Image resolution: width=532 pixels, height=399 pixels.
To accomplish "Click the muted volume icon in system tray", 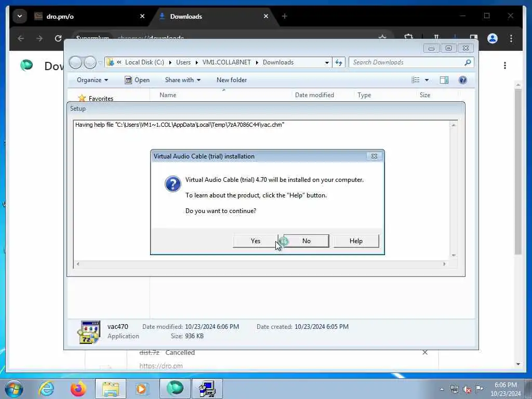I will (x=467, y=389).
